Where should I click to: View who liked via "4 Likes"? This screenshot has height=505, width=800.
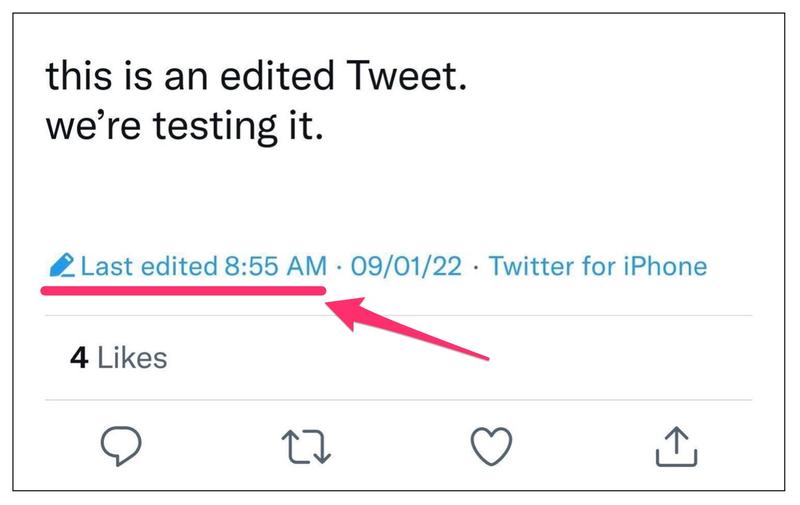pyautogui.click(x=117, y=357)
